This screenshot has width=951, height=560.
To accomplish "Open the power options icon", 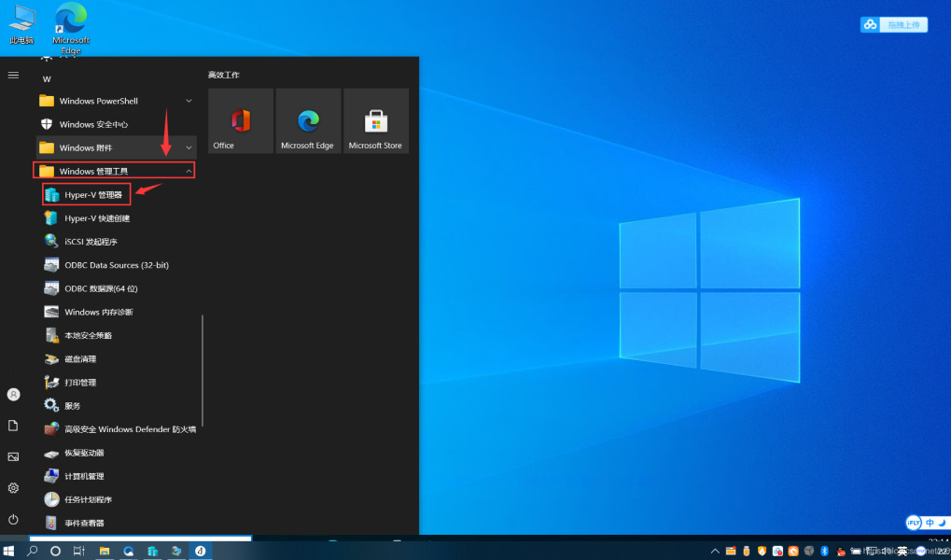I will click(x=13, y=519).
